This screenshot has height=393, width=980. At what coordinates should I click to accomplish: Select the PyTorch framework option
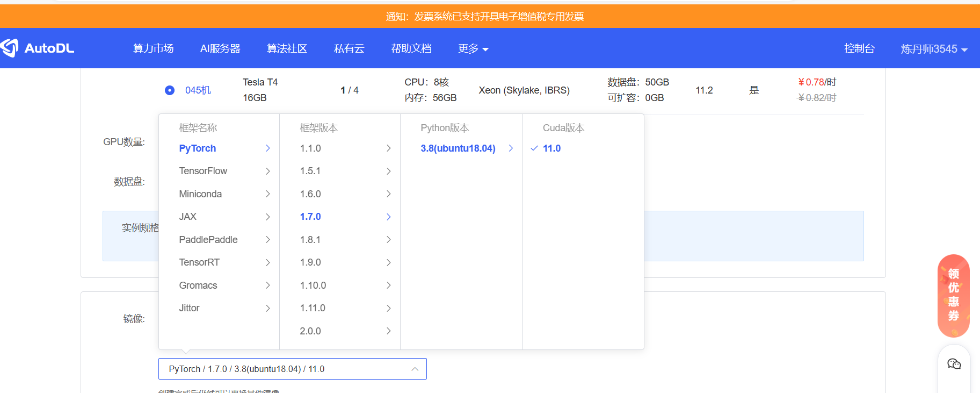[219, 148]
